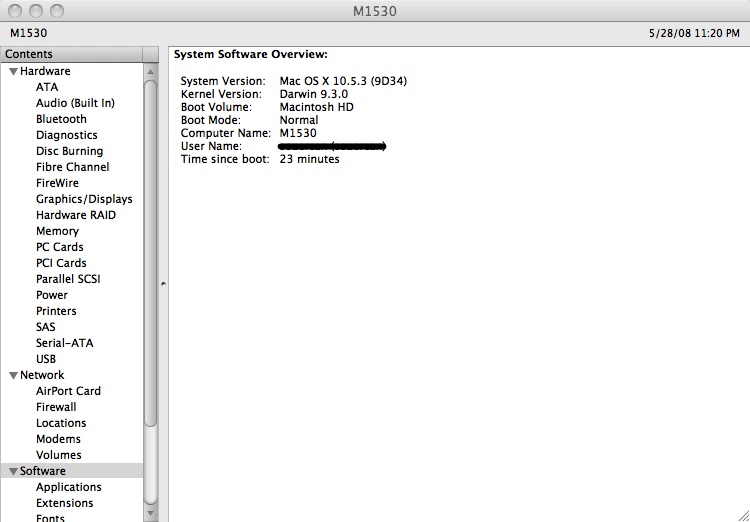Select the Network category label
This screenshot has height=522, width=750.
point(42,375)
